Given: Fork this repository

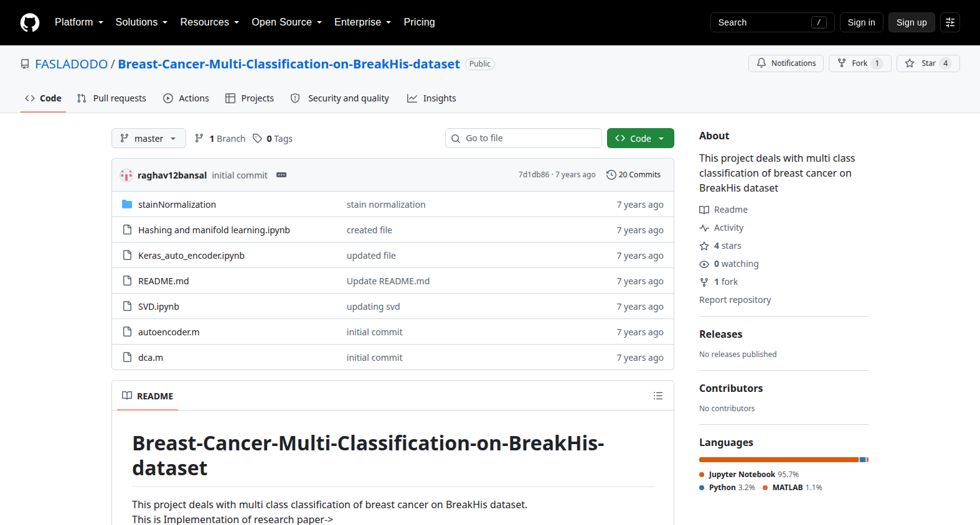Looking at the screenshot, I should tap(860, 63).
